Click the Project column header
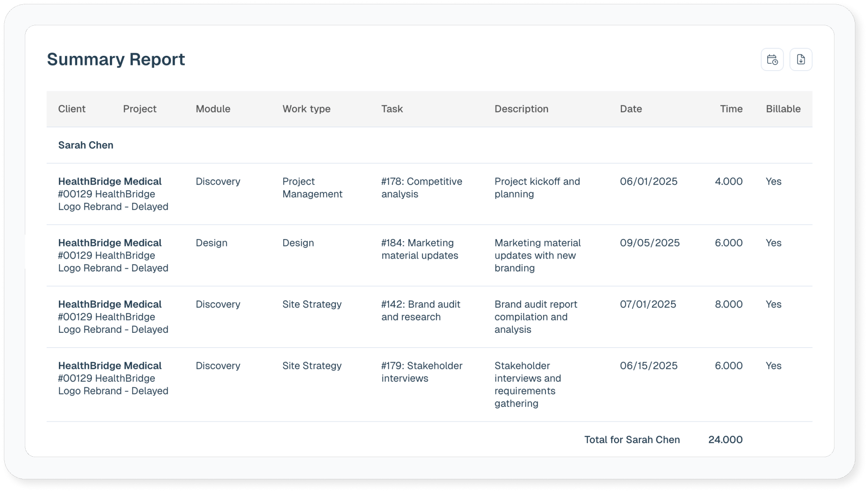Image resolution: width=868 pixels, height=492 pixels. point(139,109)
